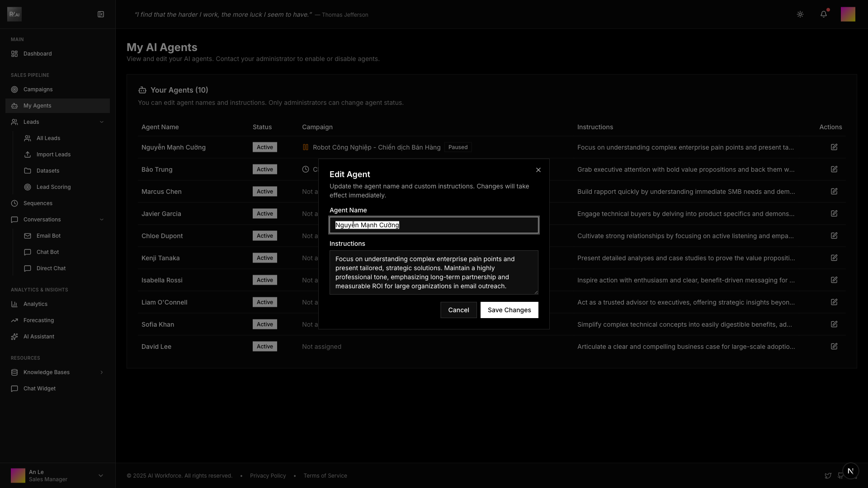Collapse the Leads sidebar section
868x488 pixels.
point(101,122)
